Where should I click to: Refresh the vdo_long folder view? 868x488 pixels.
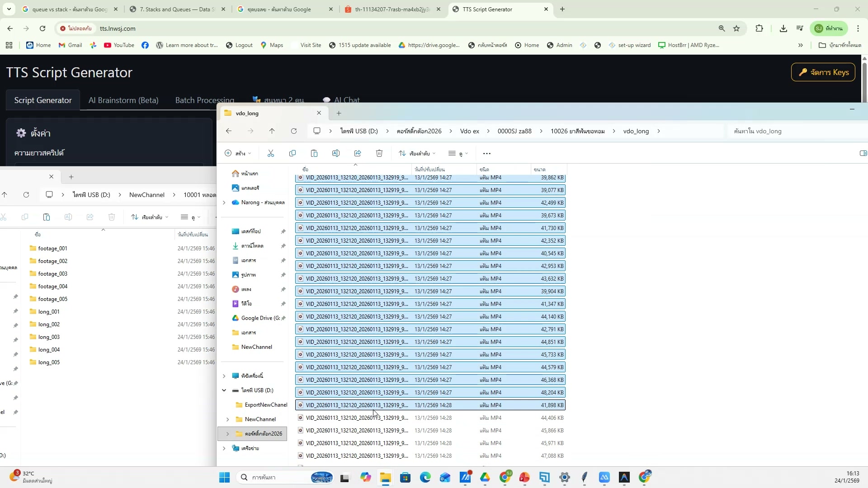(293, 131)
